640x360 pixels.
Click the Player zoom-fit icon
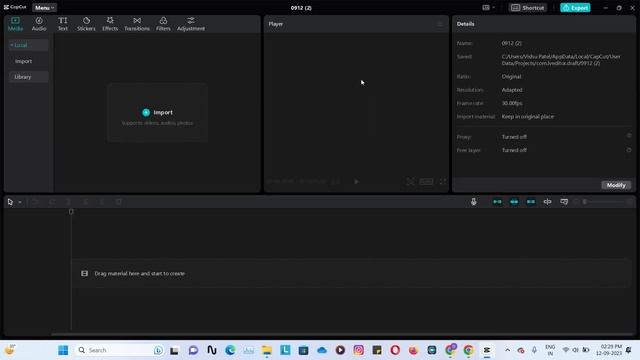410,182
